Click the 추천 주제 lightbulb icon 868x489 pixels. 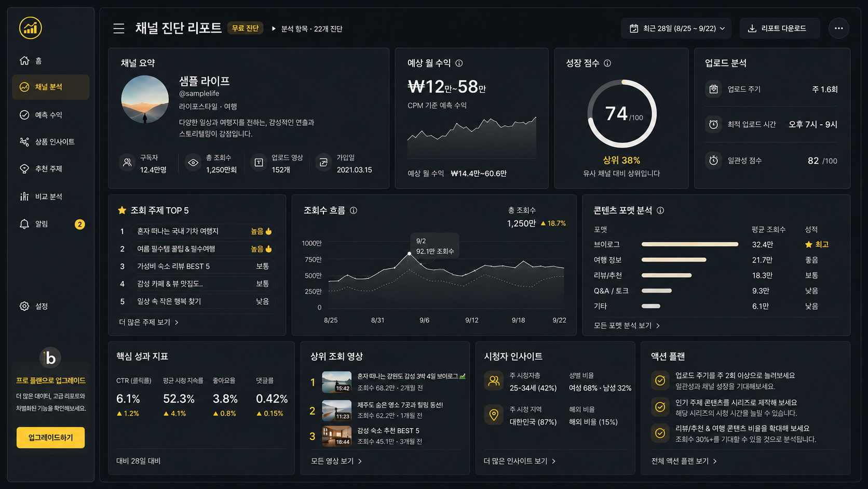[x=24, y=169]
